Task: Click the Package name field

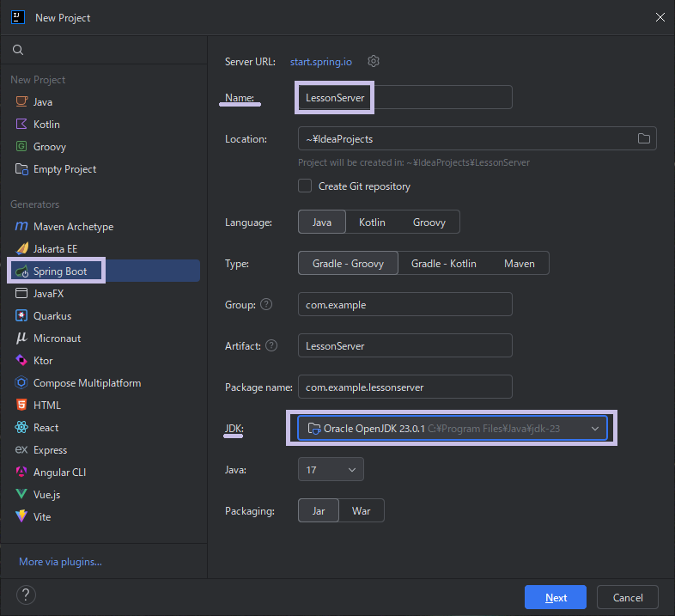Action: [405, 387]
